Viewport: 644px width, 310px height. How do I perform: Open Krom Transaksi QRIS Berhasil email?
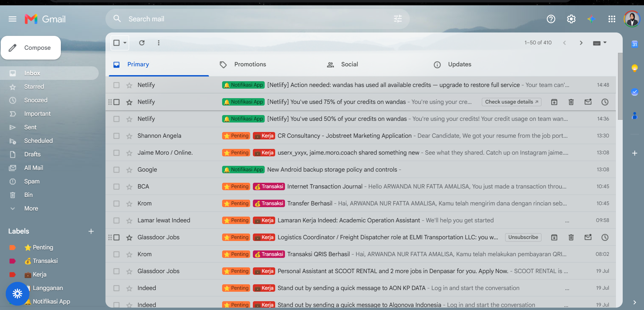pyautogui.click(x=361, y=254)
